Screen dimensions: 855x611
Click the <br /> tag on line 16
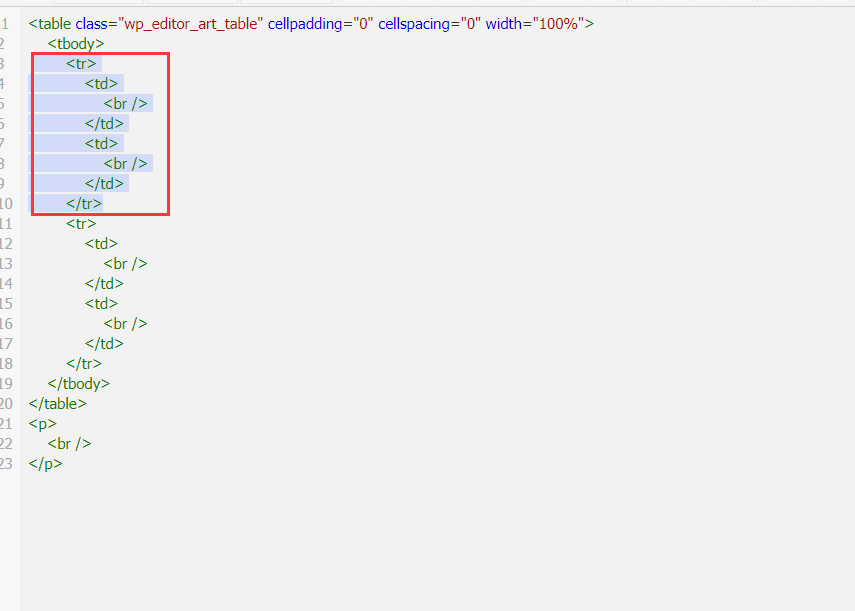[125, 324]
